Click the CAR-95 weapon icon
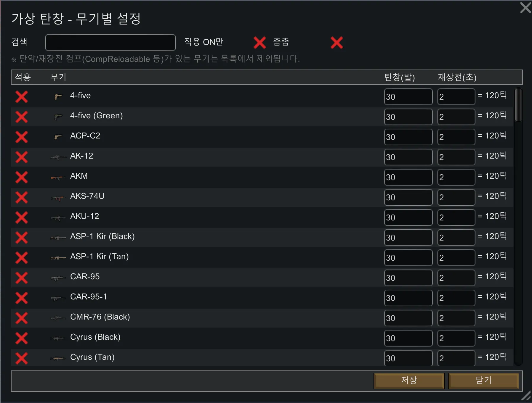 pos(58,278)
